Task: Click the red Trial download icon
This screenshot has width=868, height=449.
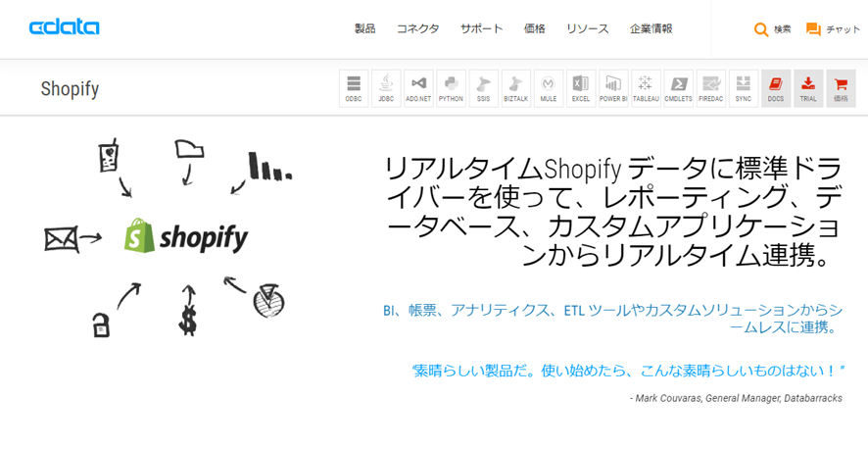Action: 808,88
